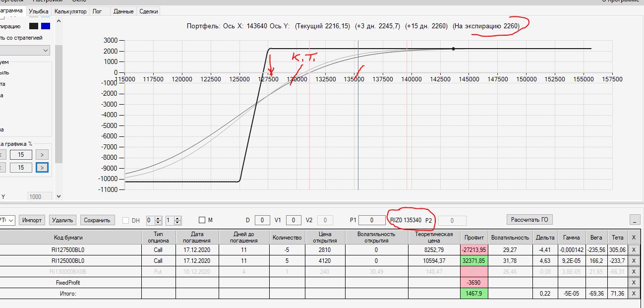This screenshot has width=644, height=308.
Task: Click the Тета column header
Action: coord(617,237)
